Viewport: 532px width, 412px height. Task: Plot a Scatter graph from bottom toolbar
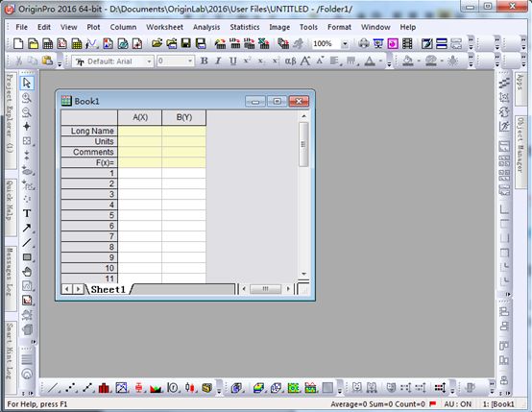pos(70,388)
